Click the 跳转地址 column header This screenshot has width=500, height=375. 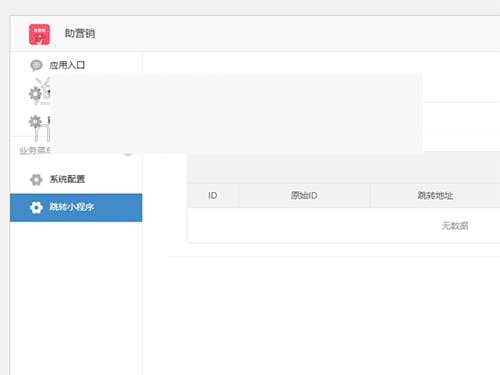[435, 195]
